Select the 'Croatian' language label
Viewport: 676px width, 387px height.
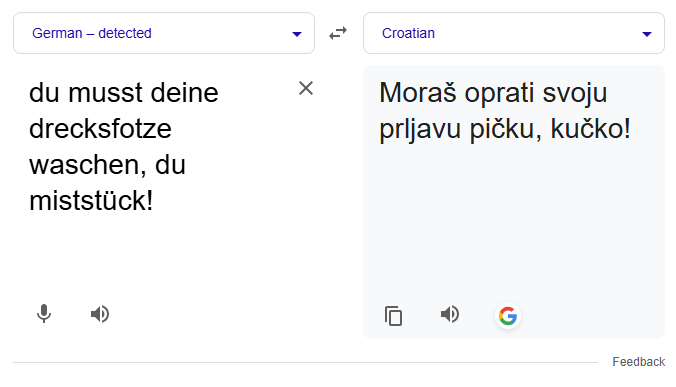pos(408,33)
